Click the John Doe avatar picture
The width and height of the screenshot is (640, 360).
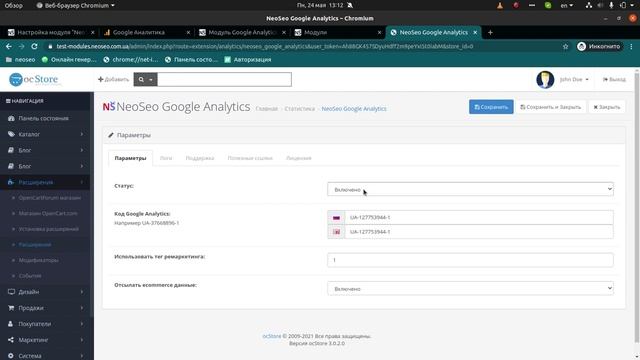coord(545,79)
